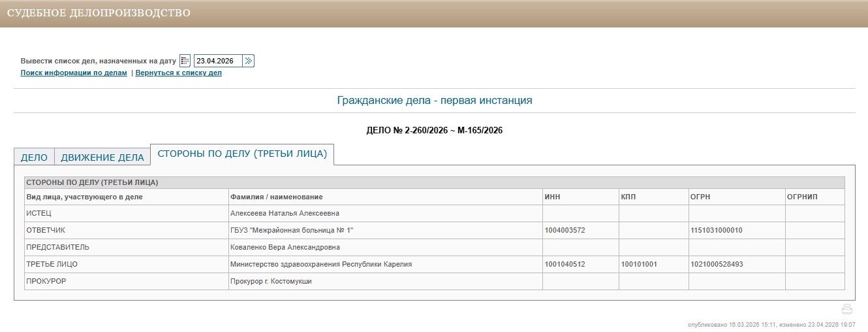
Task: Click into the date field showing 23.04.2026
Action: pyautogui.click(x=217, y=61)
